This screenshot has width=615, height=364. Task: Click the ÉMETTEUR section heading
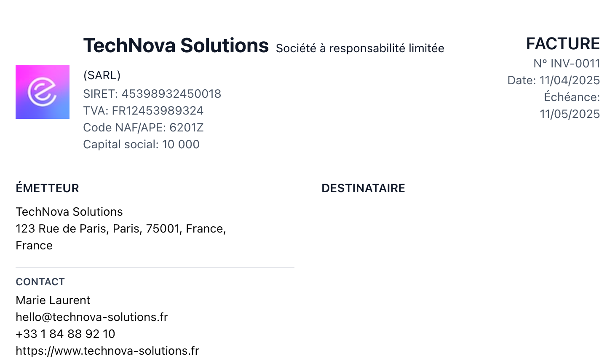click(x=47, y=188)
